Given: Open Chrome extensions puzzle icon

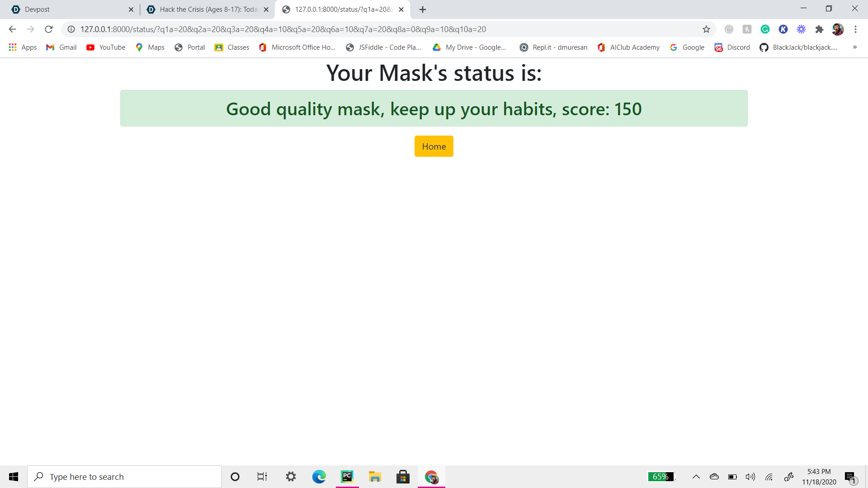Looking at the screenshot, I should coord(819,29).
